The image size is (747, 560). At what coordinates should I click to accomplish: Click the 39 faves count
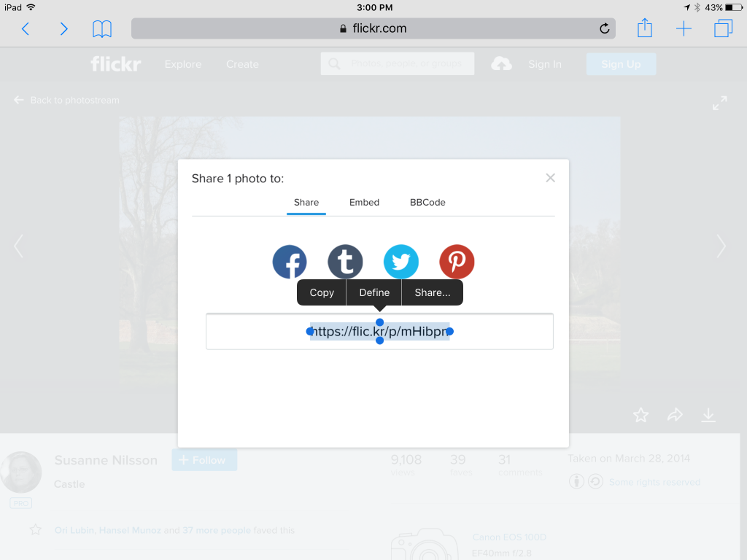tap(461, 464)
